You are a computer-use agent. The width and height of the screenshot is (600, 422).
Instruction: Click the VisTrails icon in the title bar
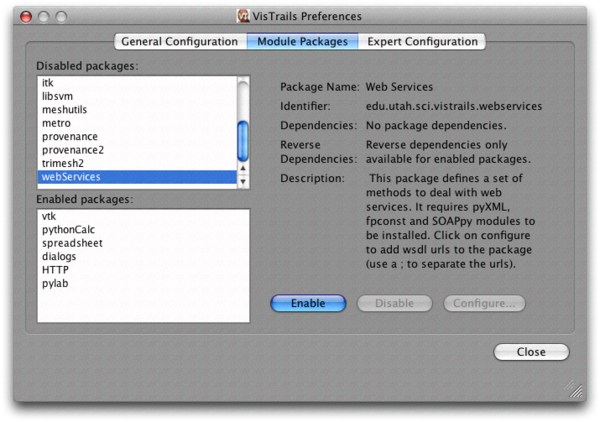click(242, 15)
